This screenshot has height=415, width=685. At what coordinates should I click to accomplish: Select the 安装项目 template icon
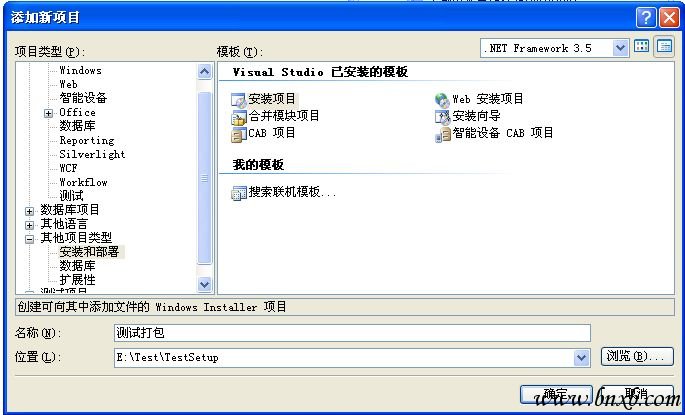pyautogui.click(x=239, y=100)
